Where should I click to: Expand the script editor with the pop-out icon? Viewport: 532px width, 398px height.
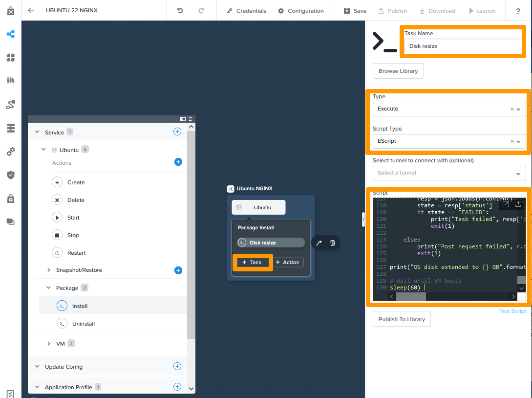point(505,204)
